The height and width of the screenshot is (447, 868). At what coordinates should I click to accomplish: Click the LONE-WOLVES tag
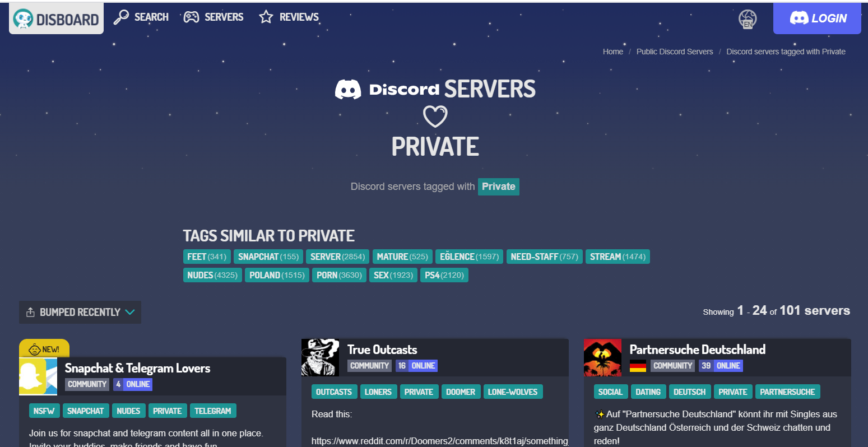[513, 392]
